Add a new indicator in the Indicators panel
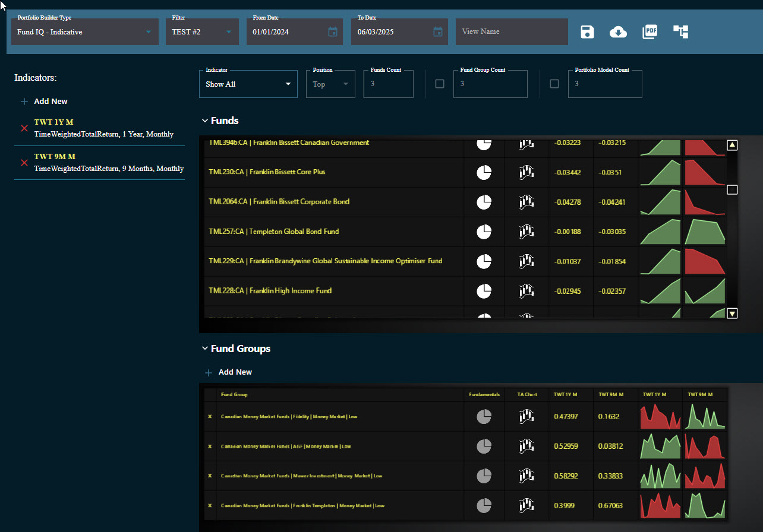763x532 pixels. [45, 102]
